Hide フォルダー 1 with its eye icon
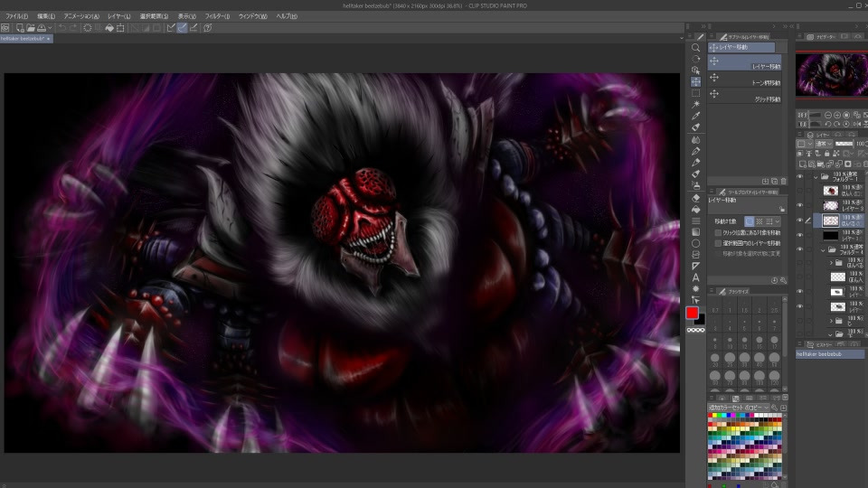868x488 pixels. click(x=800, y=176)
